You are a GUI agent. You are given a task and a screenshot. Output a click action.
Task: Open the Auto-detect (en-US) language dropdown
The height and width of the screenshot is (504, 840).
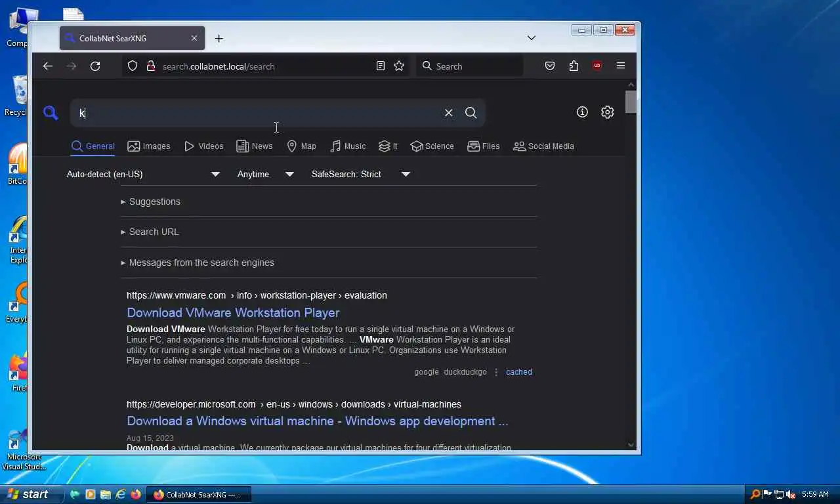143,174
